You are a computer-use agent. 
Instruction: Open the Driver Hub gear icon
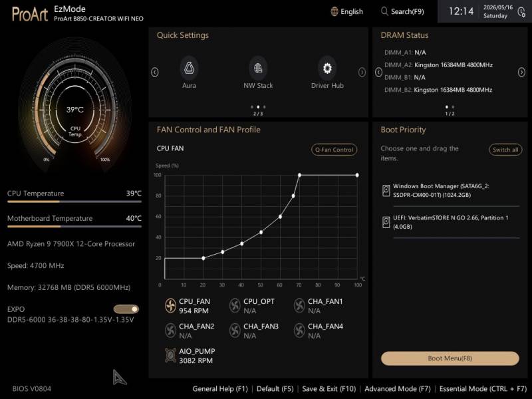(327, 68)
